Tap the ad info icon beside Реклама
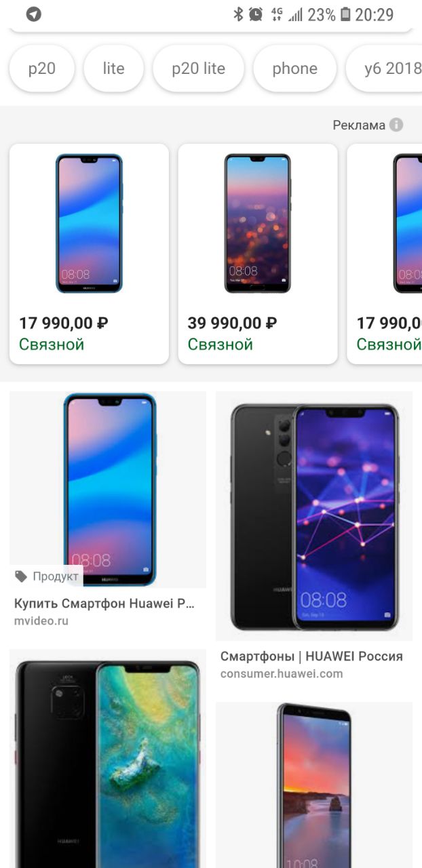Image resolution: width=422 pixels, height=868 pixels. click(396, 125)
